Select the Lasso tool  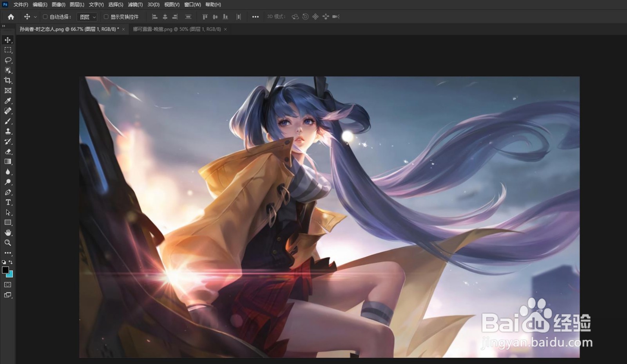(x=8, y=60)
